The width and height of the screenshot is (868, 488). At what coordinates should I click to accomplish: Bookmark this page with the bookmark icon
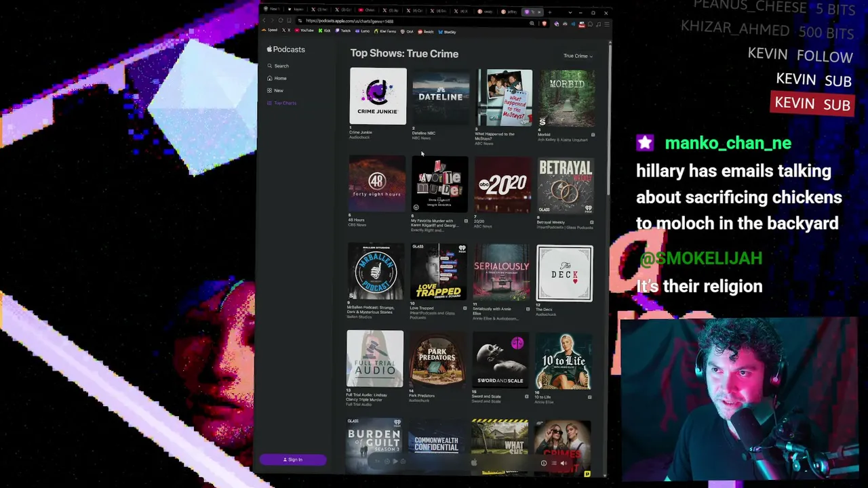click(x=290, y=21)
